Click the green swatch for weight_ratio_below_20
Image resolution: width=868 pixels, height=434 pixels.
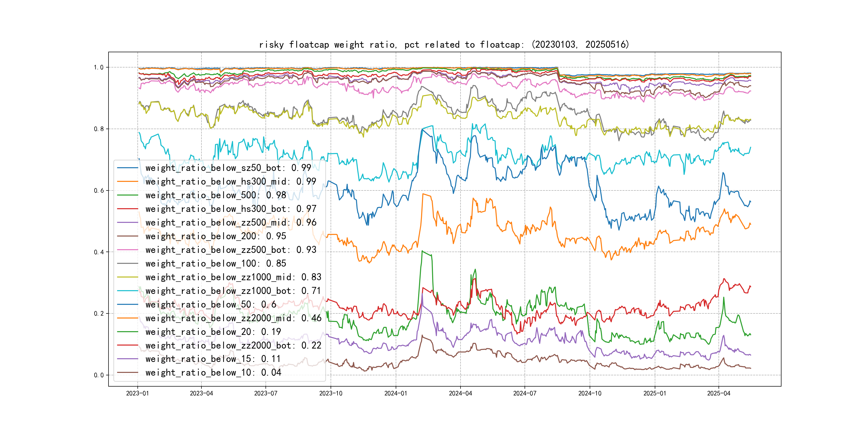(x=127, y=332)
